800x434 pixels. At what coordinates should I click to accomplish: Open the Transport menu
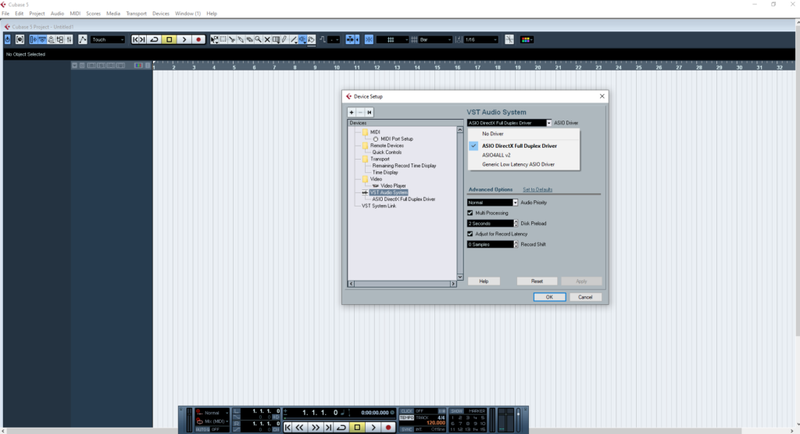(x=136, y=13)
